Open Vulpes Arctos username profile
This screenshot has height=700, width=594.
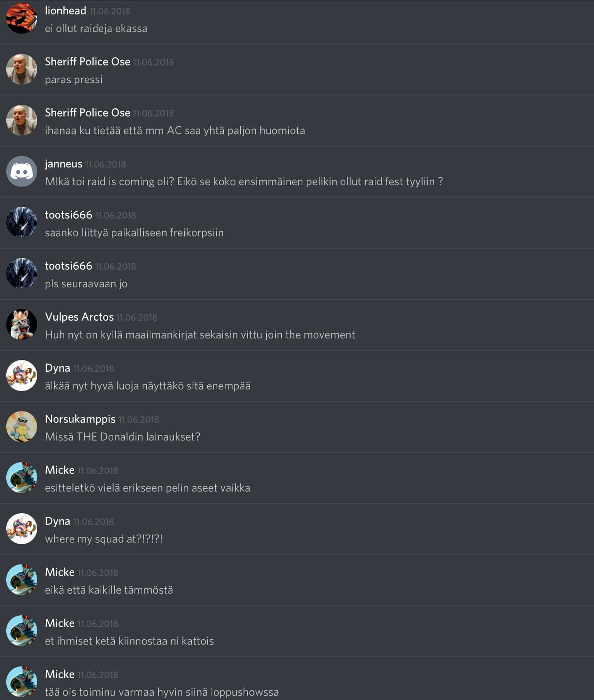click(x=79, y=317)
